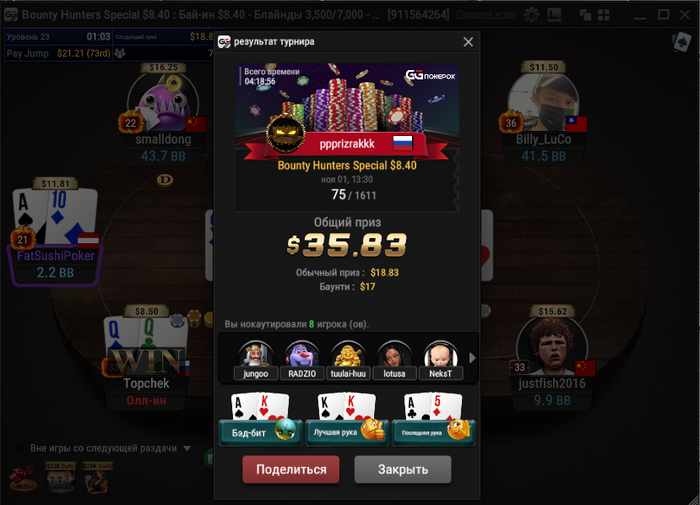Open the settings gear in title bar
The height and width of the screenshot is (505, 700).
click(x=531, y=15)
